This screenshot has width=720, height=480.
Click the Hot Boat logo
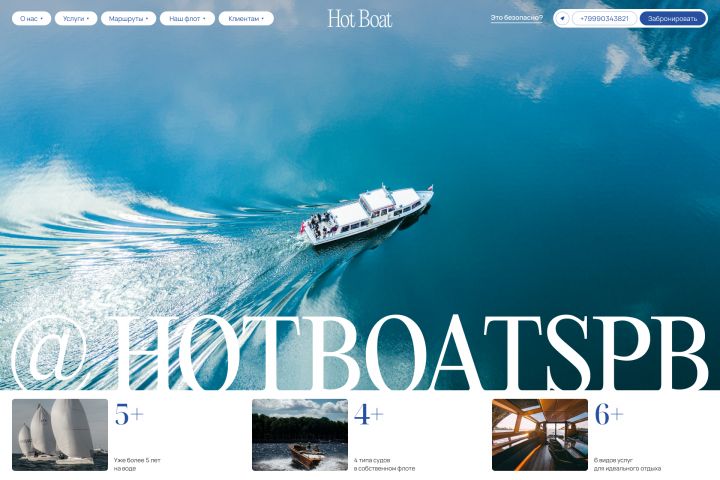pos(360,19)
